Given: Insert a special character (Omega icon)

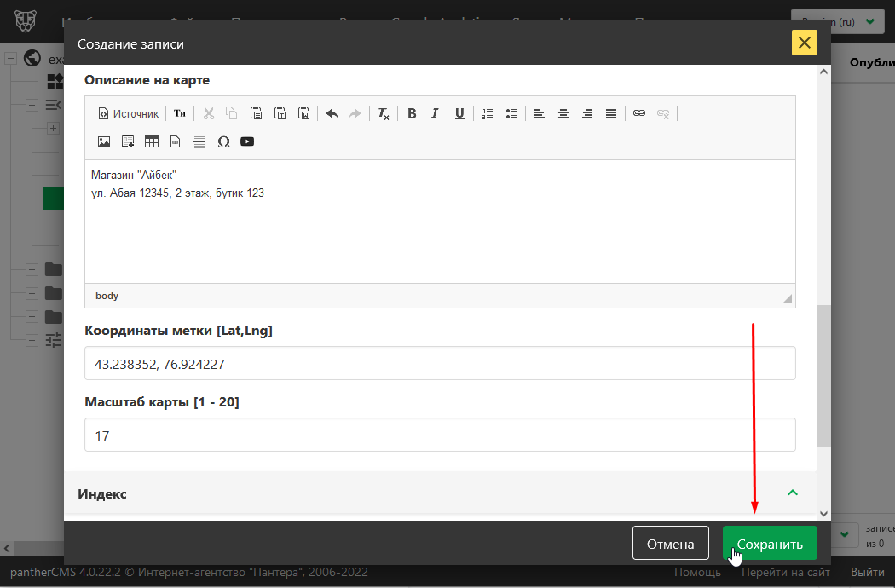Looking at the screenshot, I should tap(223, 141).
